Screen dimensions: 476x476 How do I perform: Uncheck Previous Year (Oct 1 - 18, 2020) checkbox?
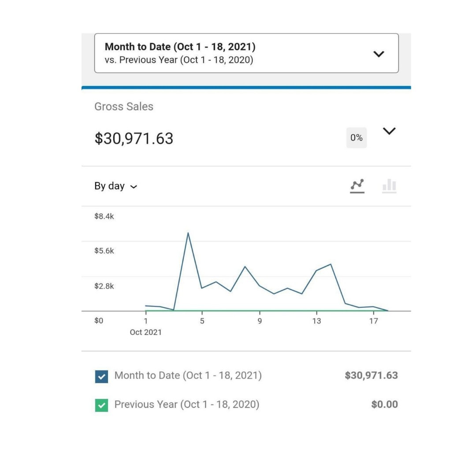point(101,405)
